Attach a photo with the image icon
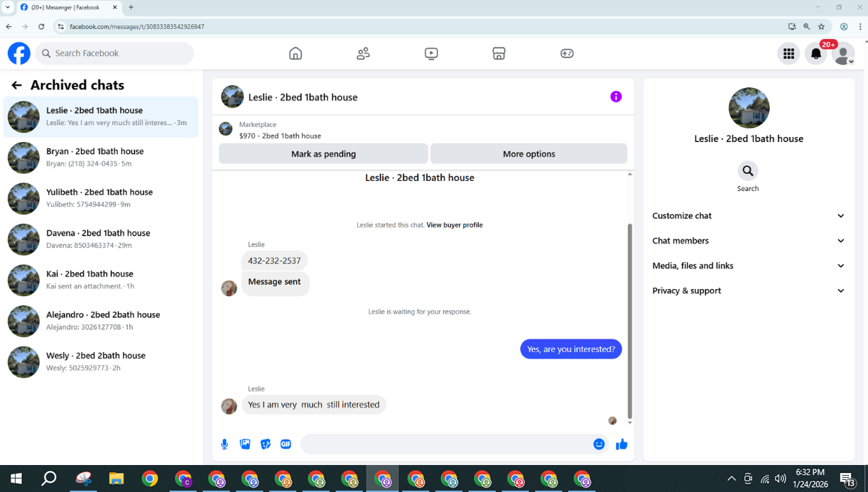Viewport: 868px width, 492px height. (x=245, y=444)
